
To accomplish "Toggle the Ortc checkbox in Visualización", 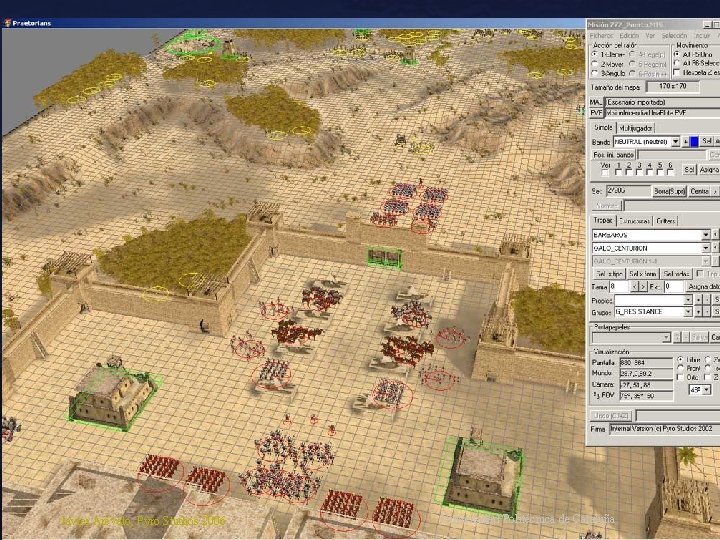I will (680, 377).
